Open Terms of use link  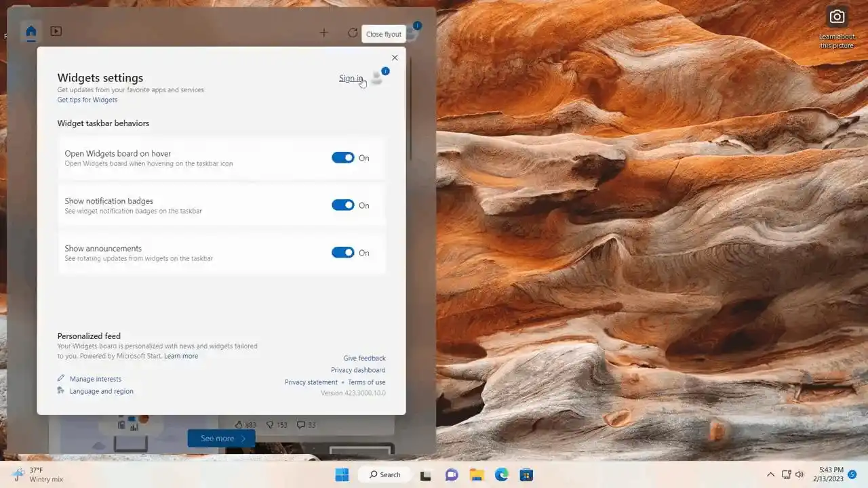point(367,382)
